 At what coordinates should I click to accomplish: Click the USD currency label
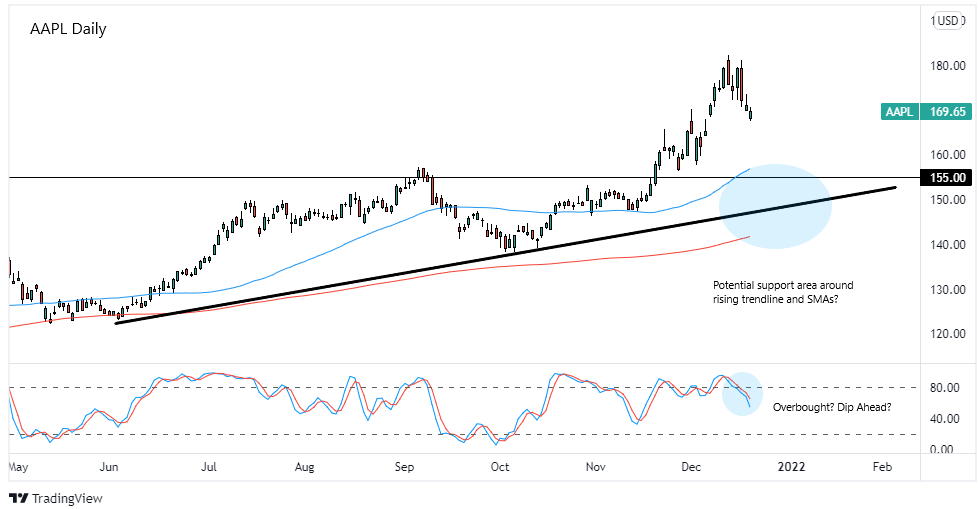click(x=948, y=21)
